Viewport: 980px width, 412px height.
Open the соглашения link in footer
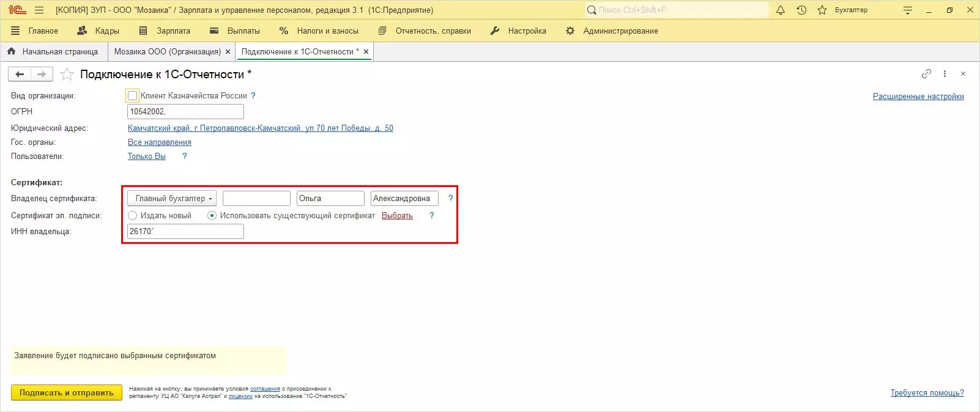[265, 389]
